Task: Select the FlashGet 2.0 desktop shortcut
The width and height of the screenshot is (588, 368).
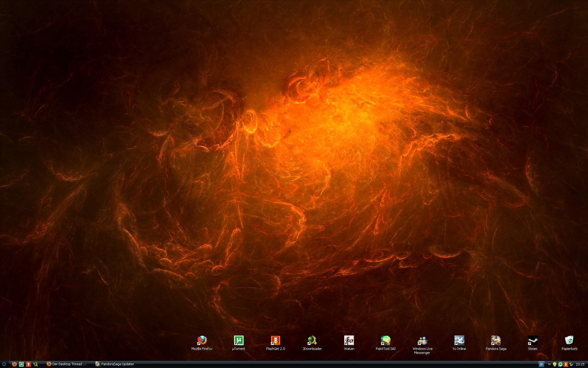Action: [x=275, y=341]
